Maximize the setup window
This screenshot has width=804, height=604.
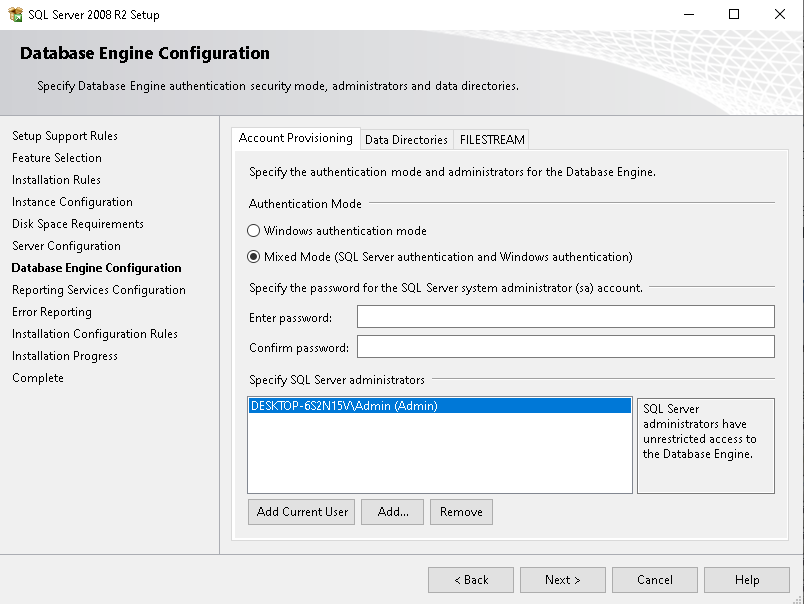coord(734,14)
